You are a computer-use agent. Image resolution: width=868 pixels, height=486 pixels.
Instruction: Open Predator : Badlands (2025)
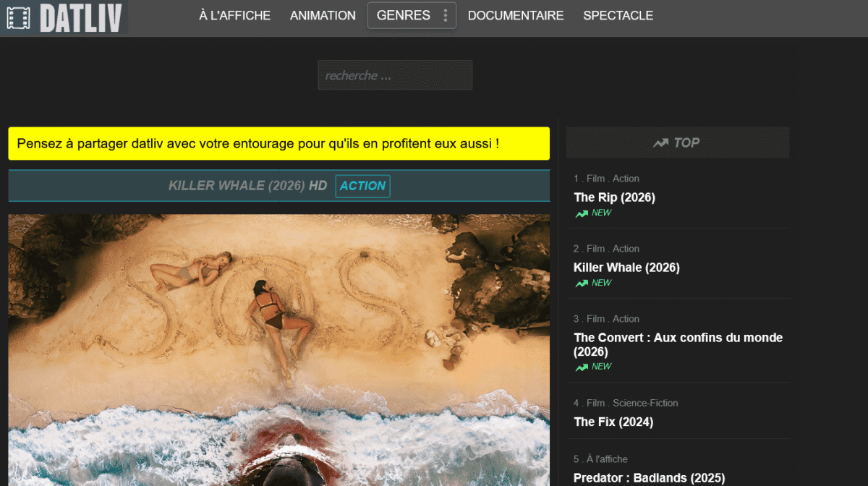click(649, 477)
